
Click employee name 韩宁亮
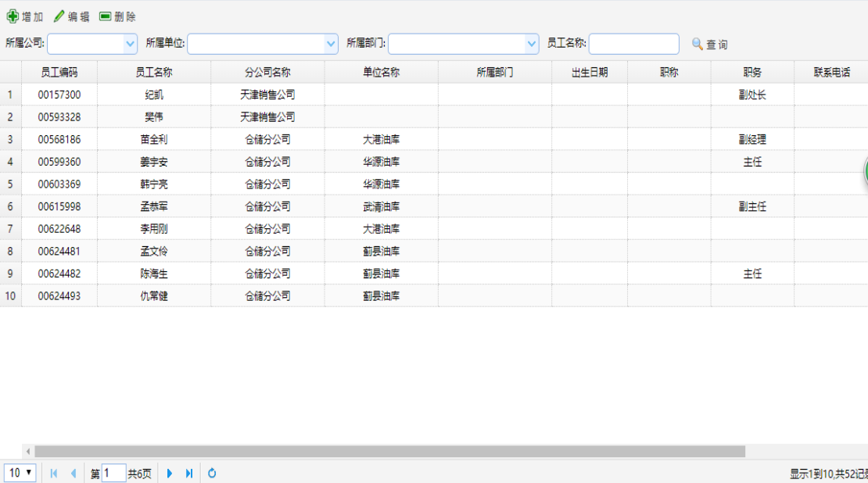(x=154, y=184)
